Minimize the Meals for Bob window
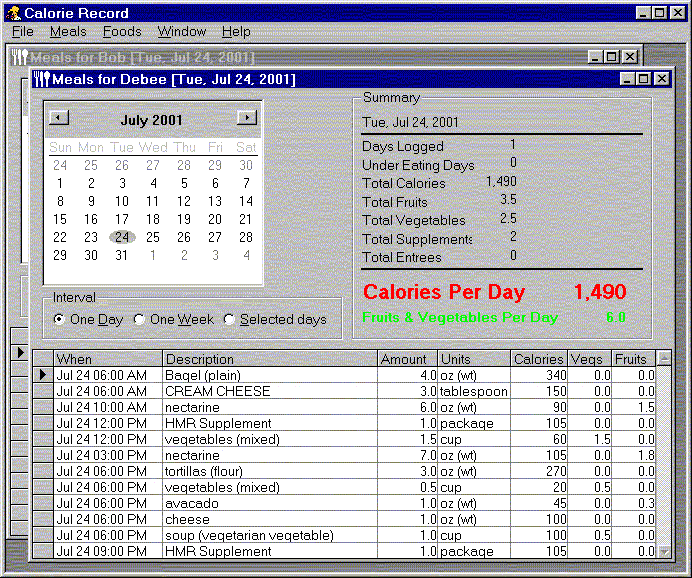 pos(595,57)
